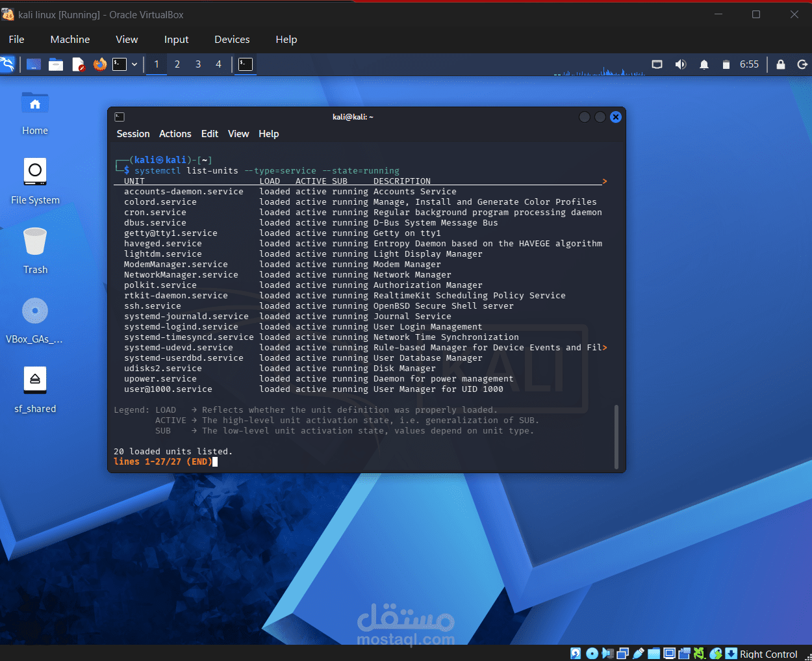
Task: Click the lightdm.service unit name
Action: coord(163,254)
